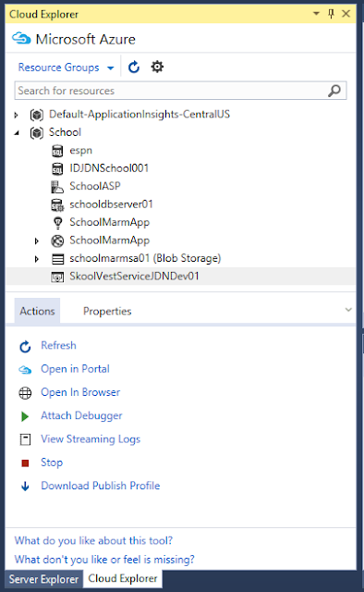Viewport: 364px width, 592px height.
Task: Select the SchoolASP app service plan
Action: (x=94, y=186)
